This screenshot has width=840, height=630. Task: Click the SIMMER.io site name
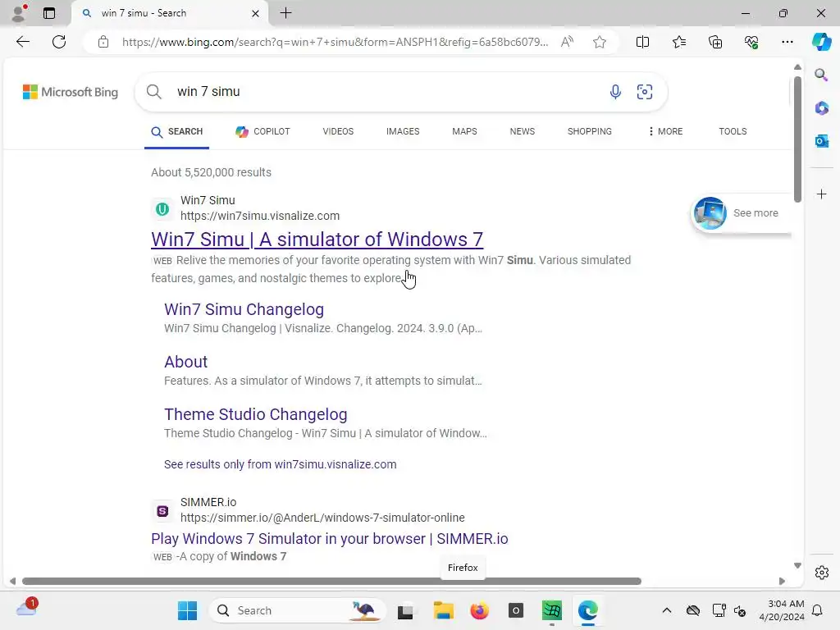(x=208, y=503)
